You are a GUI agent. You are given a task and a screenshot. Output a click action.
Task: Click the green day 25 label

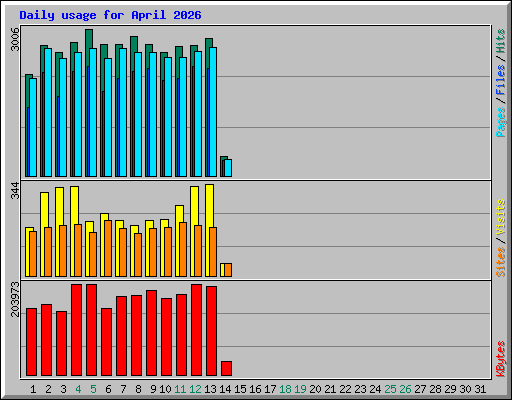[x=390, y=389]
